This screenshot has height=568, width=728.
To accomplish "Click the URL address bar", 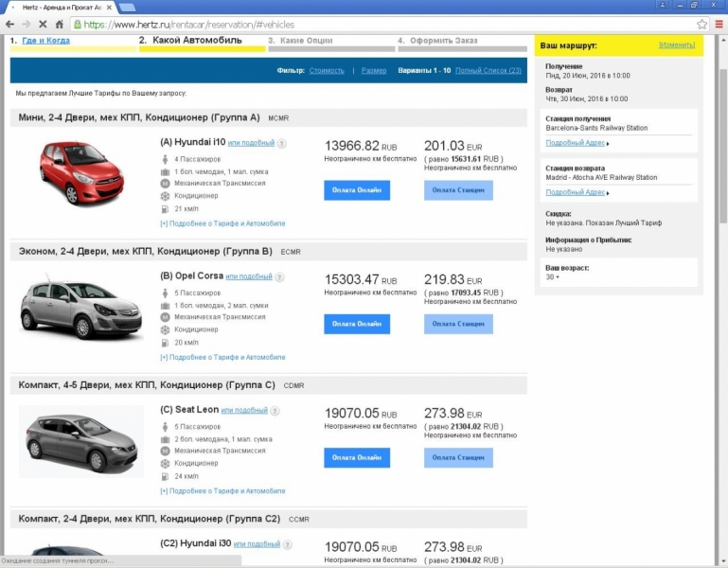I will [390, 25].
